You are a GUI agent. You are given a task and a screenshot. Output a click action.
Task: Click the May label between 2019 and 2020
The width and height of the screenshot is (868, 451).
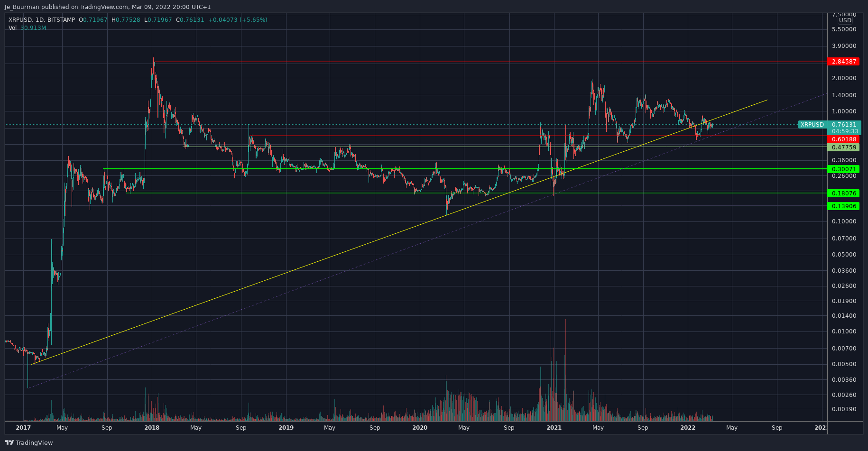330,428
